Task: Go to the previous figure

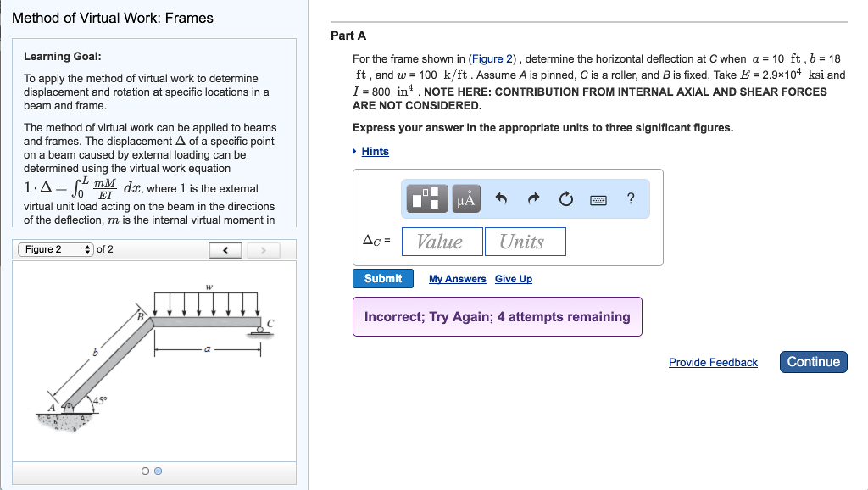Action: point(225,250)
